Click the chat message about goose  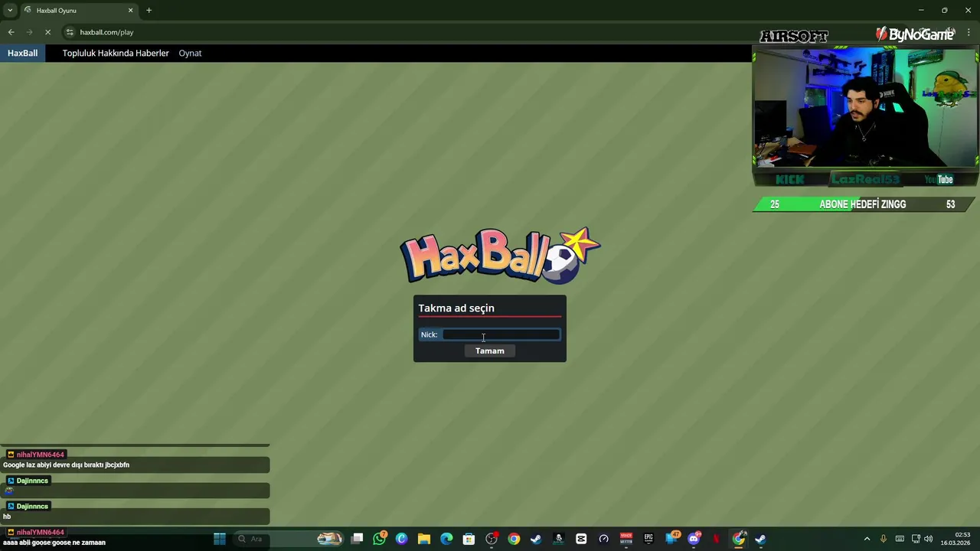[54, 543]
